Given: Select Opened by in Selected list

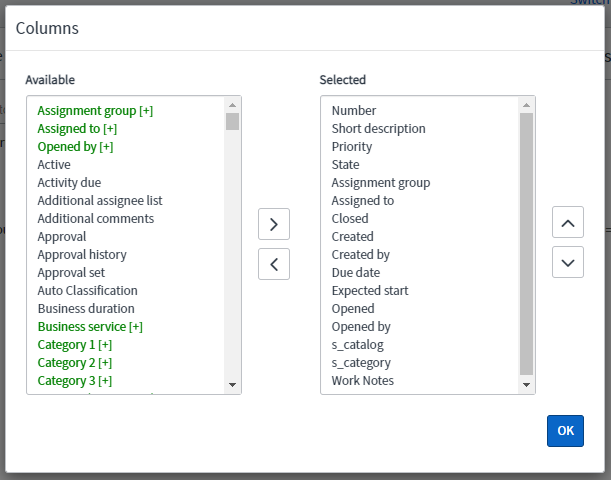Looking at the screenshot, I should click(x=361, y=326).
